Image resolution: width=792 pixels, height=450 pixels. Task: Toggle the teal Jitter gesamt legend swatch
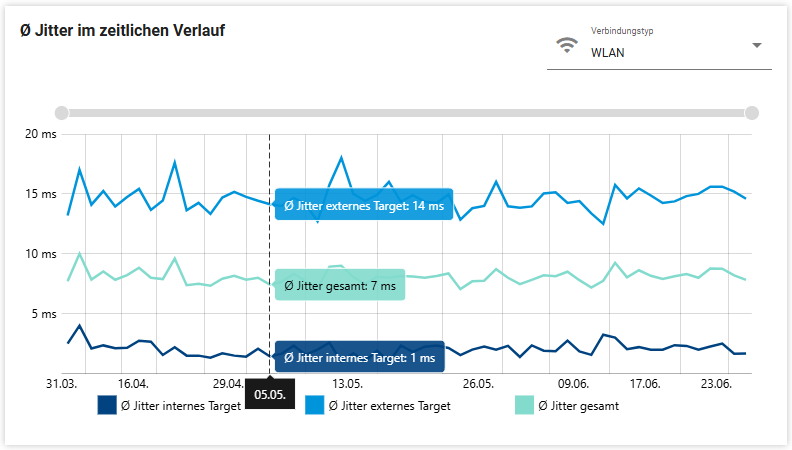pos(525,405)
